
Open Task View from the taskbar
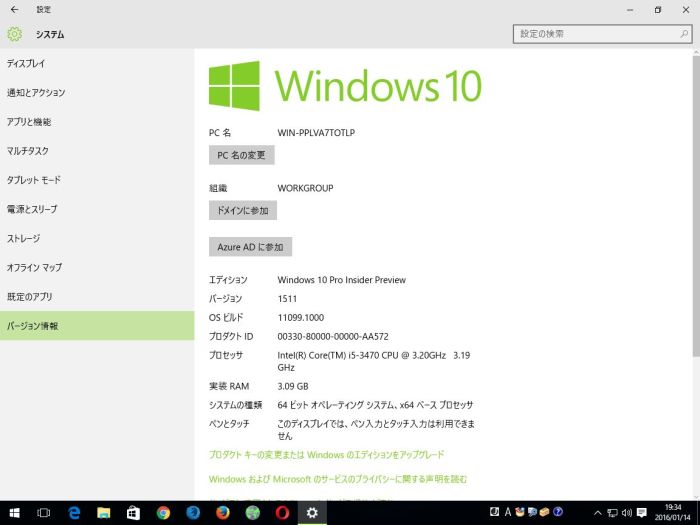44,512
